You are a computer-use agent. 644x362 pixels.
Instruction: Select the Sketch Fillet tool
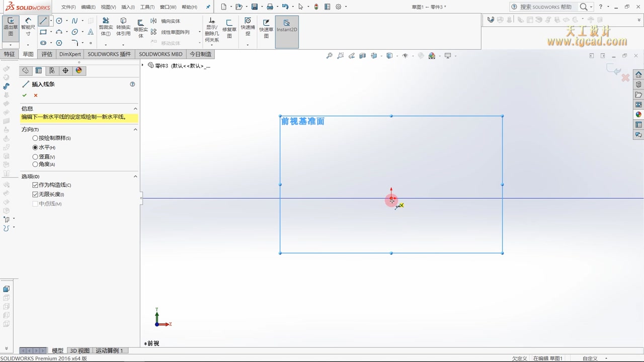click(x=74, y=43)
